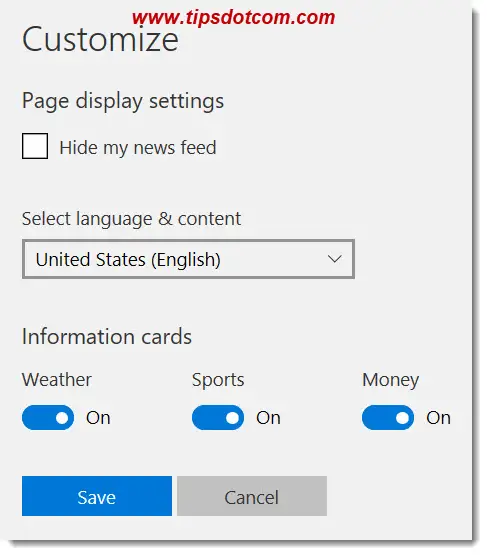Click the Select language & content label
Image resolution: width=487 pixels, height=555 pixels.
pyautogui.click(x=131, y=219)
